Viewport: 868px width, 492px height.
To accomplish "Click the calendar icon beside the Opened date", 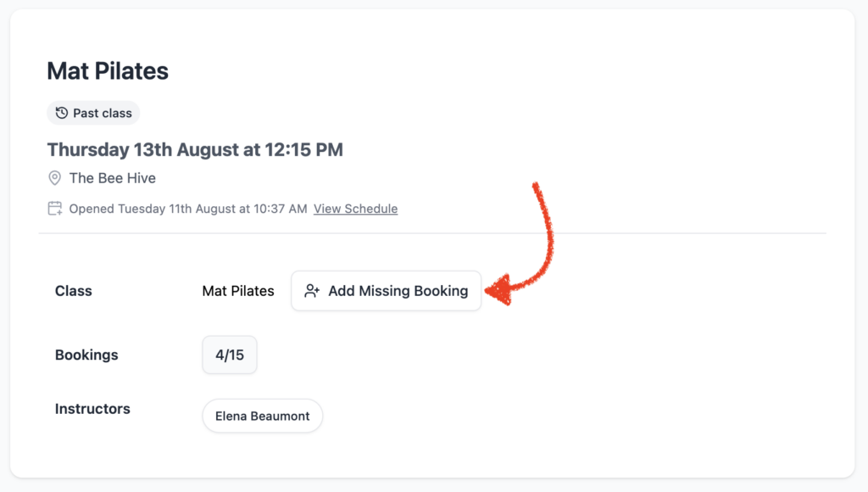I will pos(55,209).
